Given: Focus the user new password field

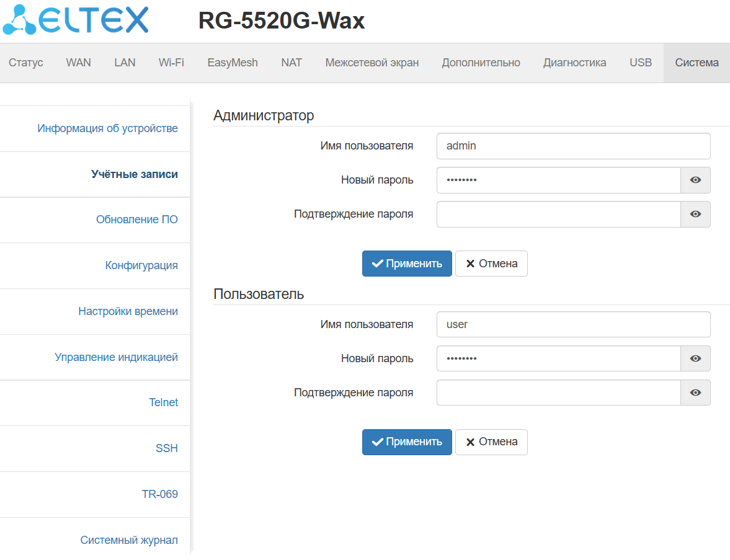Looking at the screenshot, I should tap(559, 358).
